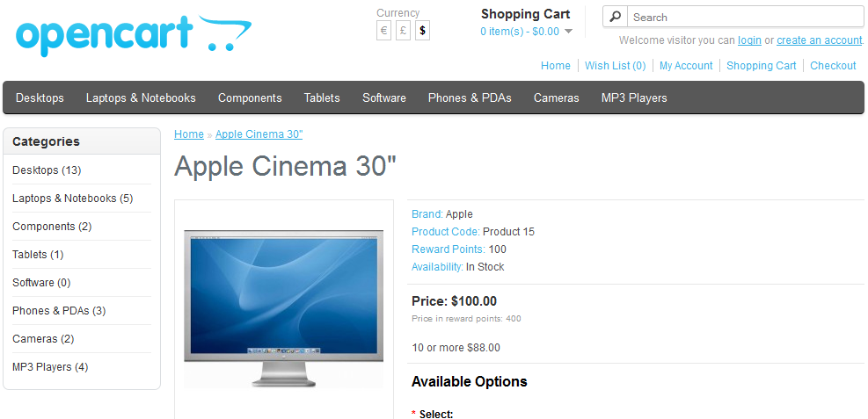Go to Checkout
This screenshot has height=419, width=868.
coord(833,66)
